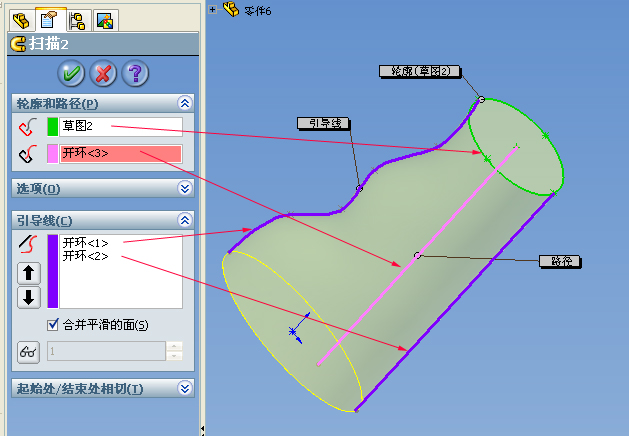Select the 草图2 profile field
Viewport: 629px width, 436px height.
(121, 127)
